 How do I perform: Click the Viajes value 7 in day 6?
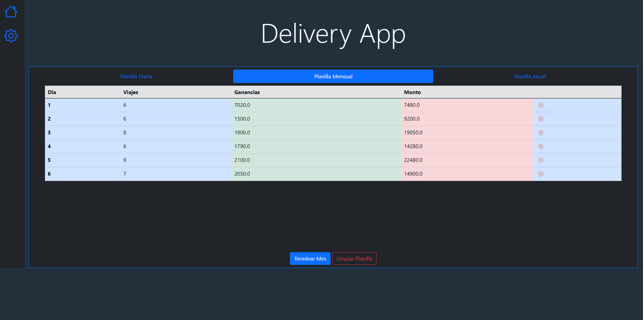point(125,174)
